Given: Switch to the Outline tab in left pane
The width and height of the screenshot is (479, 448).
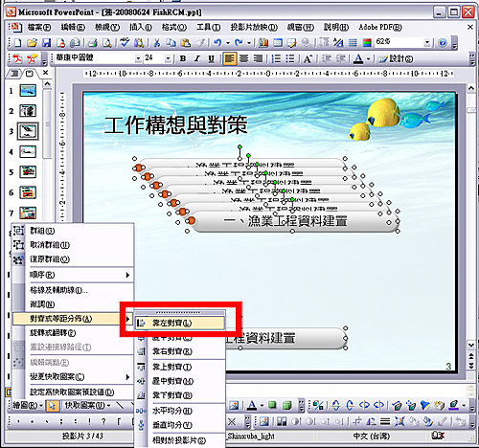Looking at the screenshot, I should pos(14,74).
